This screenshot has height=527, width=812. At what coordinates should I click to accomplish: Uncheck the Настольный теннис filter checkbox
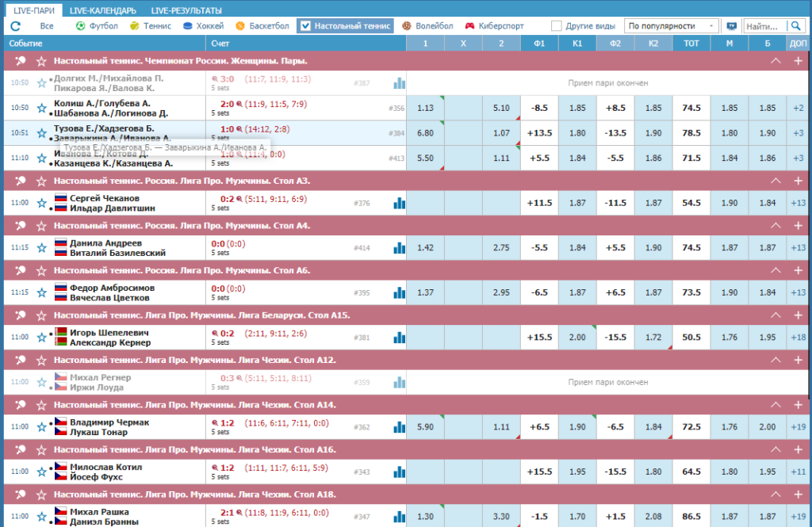[x=305, y=26]
